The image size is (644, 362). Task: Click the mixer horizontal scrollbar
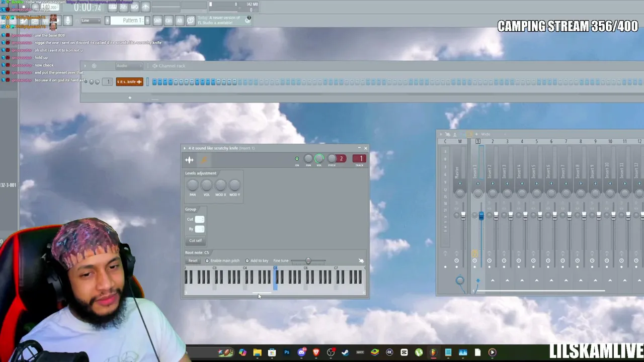pyautogui.click(x=541, y=290)
